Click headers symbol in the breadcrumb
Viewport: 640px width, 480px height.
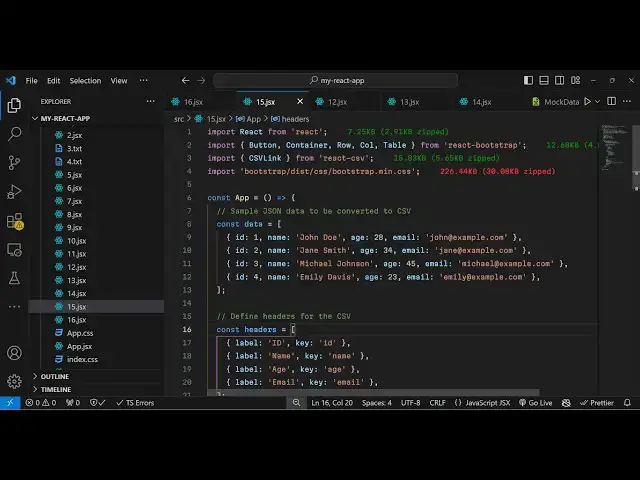tap(290, 119)
